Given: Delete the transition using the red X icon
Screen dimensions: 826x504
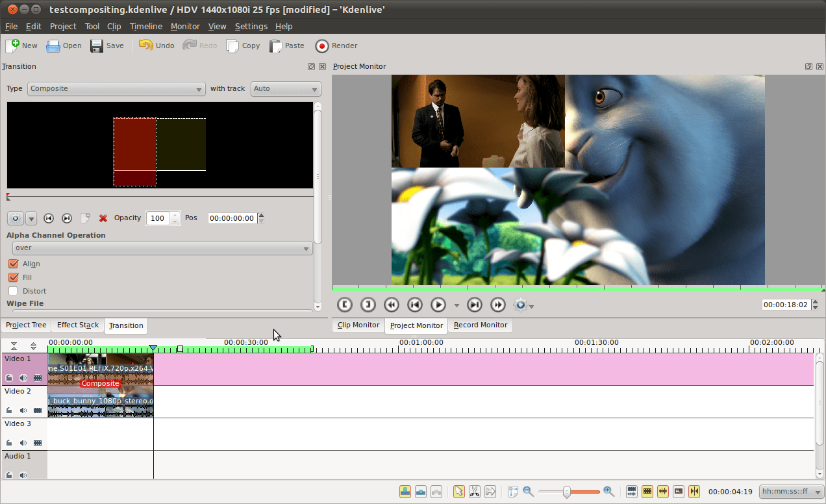Looking at the screenshot, I should (x=103, y=218).
